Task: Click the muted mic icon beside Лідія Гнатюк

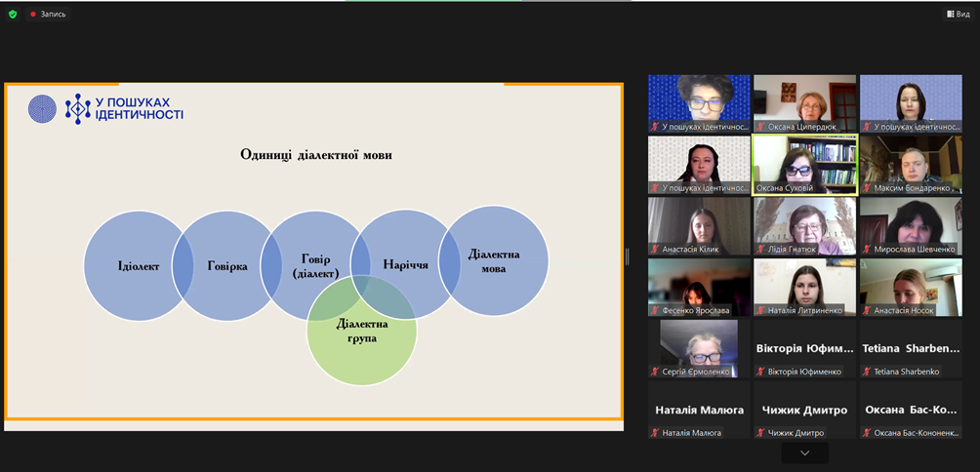Action: (761, 249)
